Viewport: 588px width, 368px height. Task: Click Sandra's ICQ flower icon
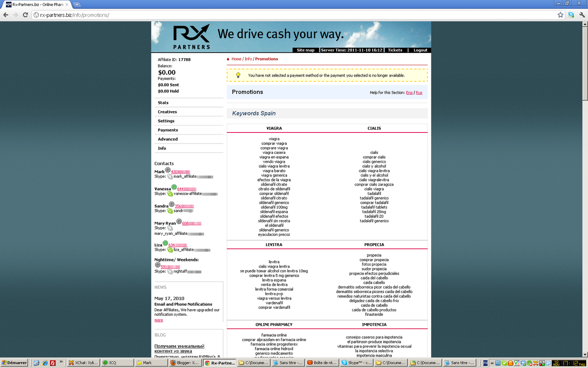coord(172,204)
